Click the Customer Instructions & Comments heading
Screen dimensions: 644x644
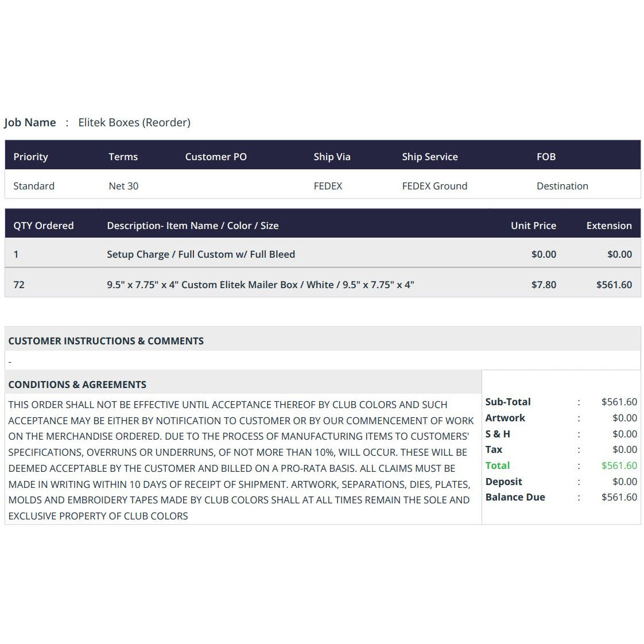pyautogui.click(x=106, y=341)
